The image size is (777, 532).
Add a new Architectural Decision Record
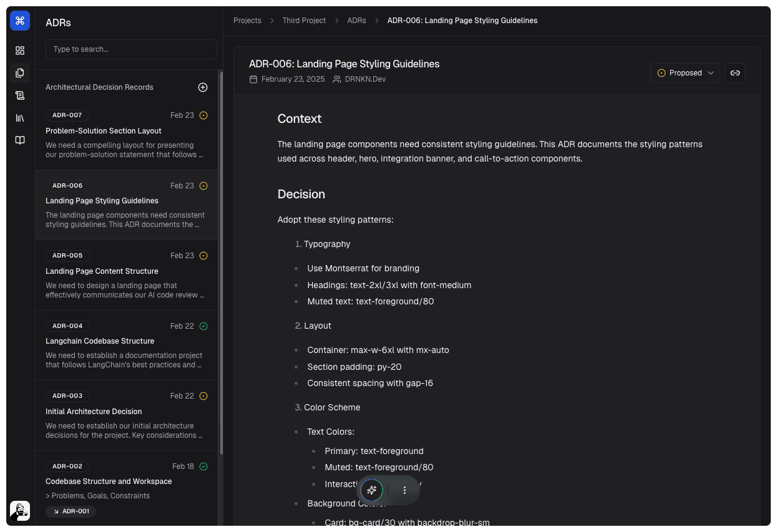(203, 87)
